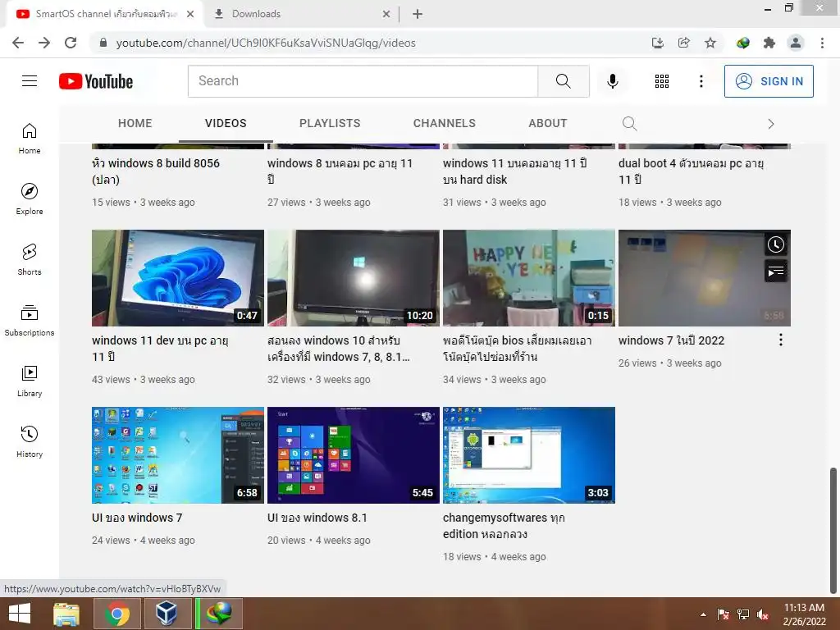Click the SIGN IN button
This screenshot has height=630, width=840.
(769, 81)
